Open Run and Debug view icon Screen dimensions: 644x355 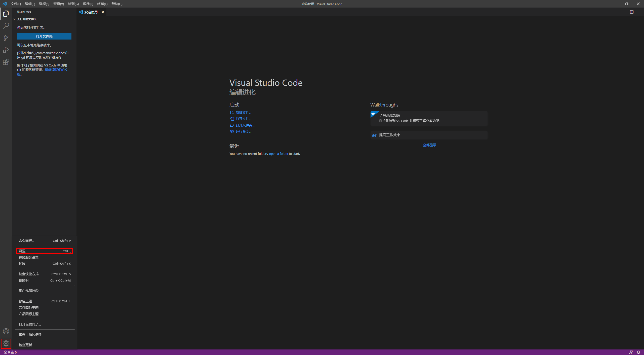pos(6,50)
